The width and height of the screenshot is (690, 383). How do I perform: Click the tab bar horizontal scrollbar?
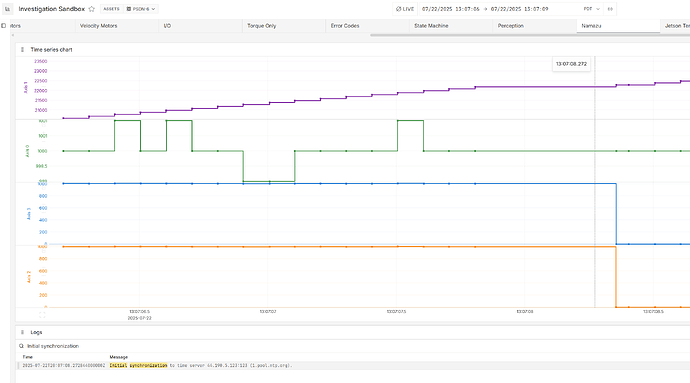(530, 35)
